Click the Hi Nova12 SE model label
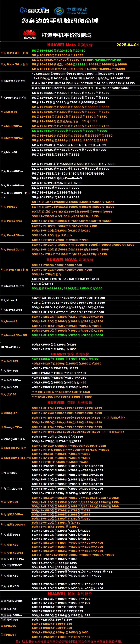 10,347
